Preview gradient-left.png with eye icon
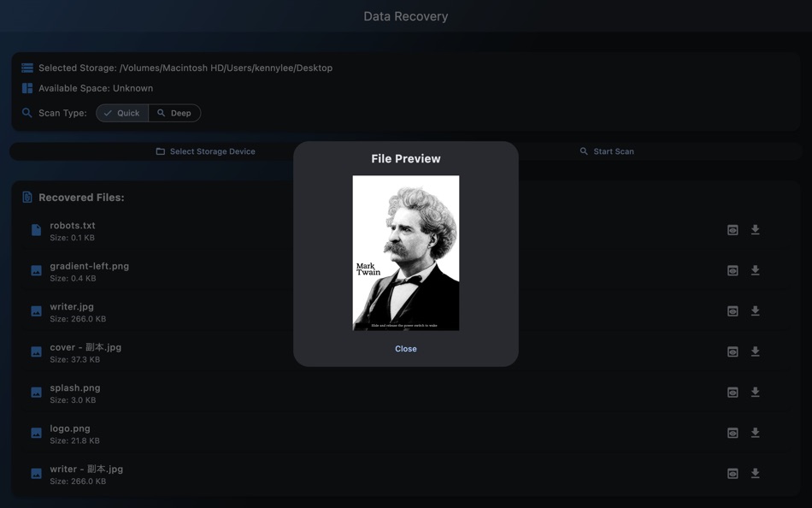812x508 pixels. click(733, 270)
